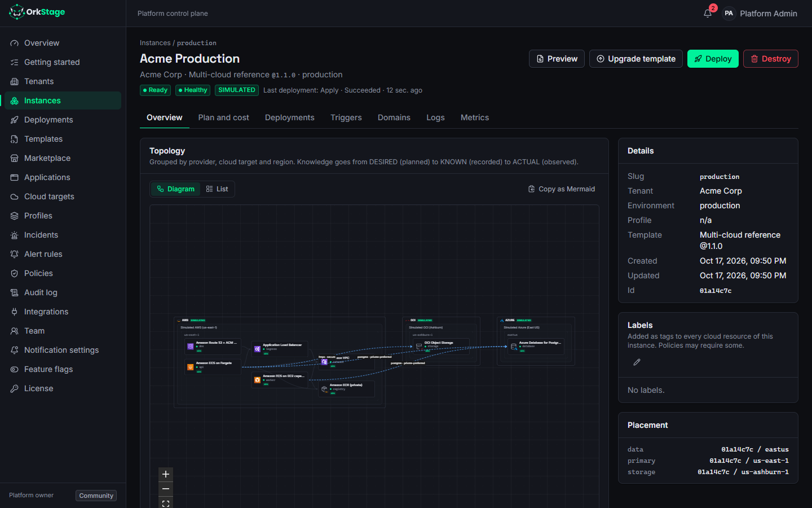Select the Metrics tab
The image size is (812, 508).
click(475, 117)
